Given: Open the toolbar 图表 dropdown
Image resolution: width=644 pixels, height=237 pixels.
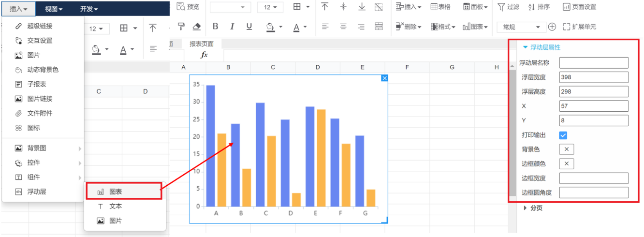Looking at the screenshot, I should click(x=476, y=27).
